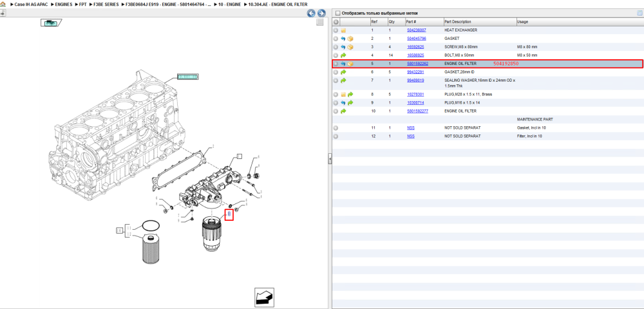644x309 pixels.
Task: Navigate to next illustration with forward arrow
Action: 321,13
